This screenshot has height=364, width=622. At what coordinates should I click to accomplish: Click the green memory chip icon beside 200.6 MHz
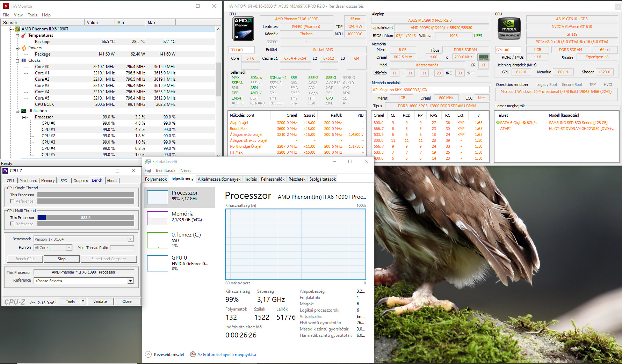point(483,57)
